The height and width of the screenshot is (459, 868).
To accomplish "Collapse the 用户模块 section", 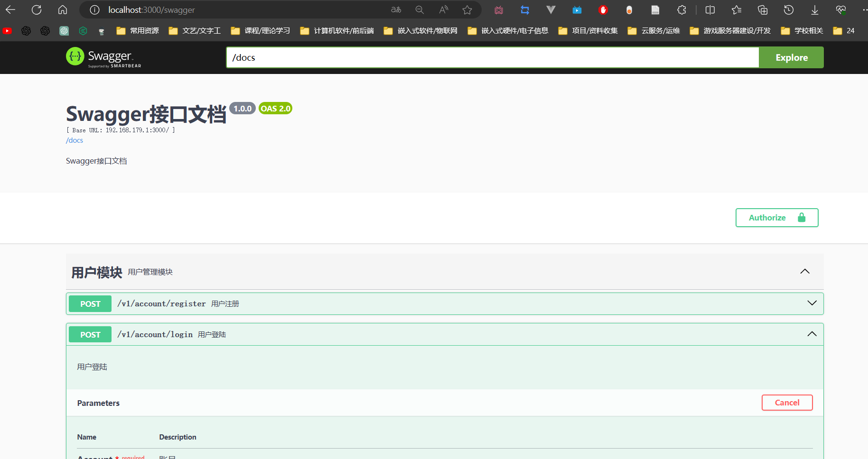I will pos(804,272).
